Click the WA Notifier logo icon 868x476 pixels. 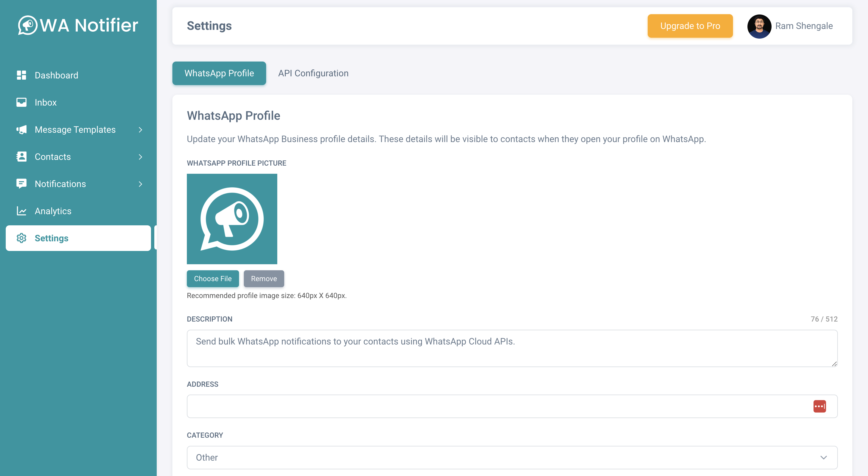tap(27, 25)
